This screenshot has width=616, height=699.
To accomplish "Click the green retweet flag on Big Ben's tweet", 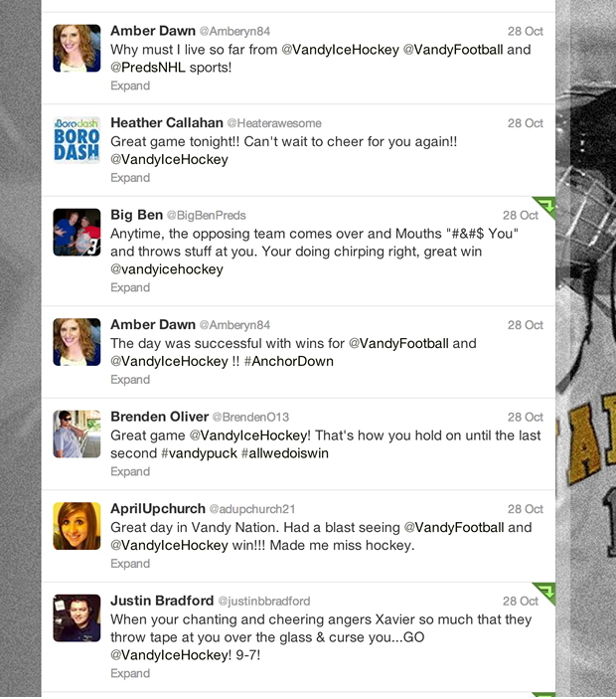I will (x=546, y=206).
